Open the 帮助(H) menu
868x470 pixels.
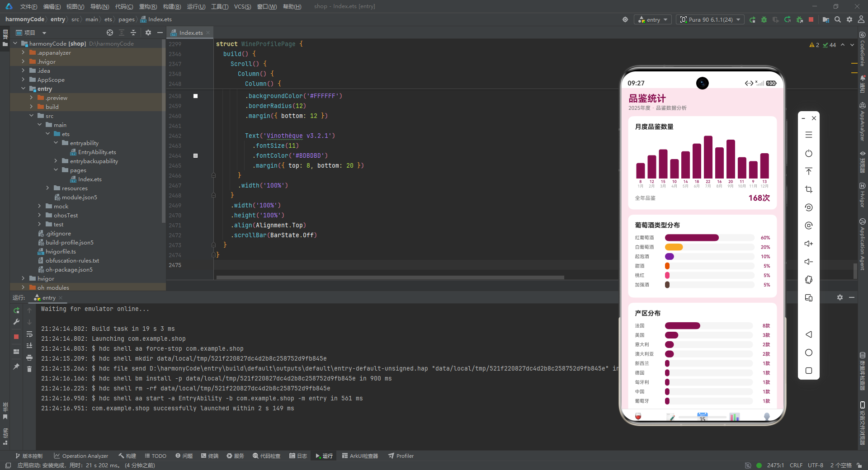(292, 6)
